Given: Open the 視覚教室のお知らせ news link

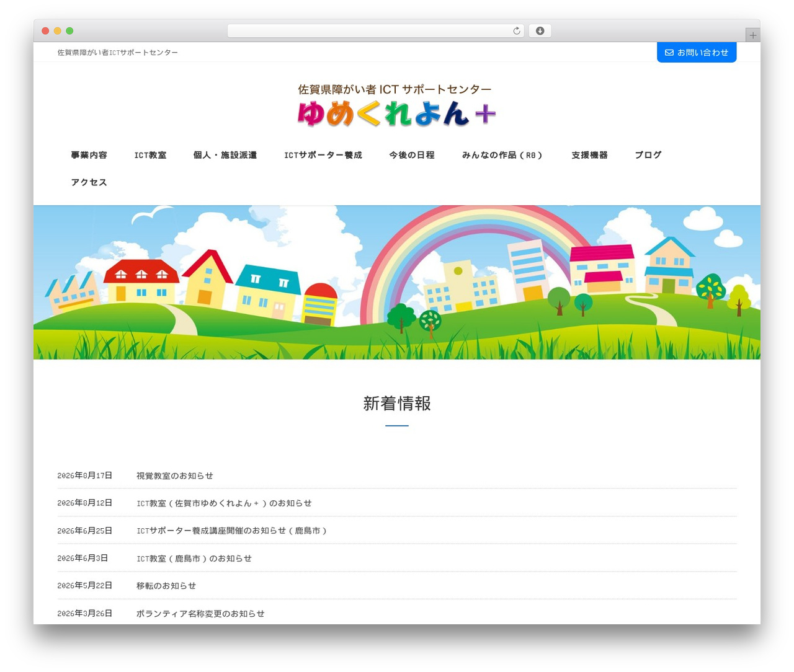Looking at the screenshot, I should click(174, 475).
